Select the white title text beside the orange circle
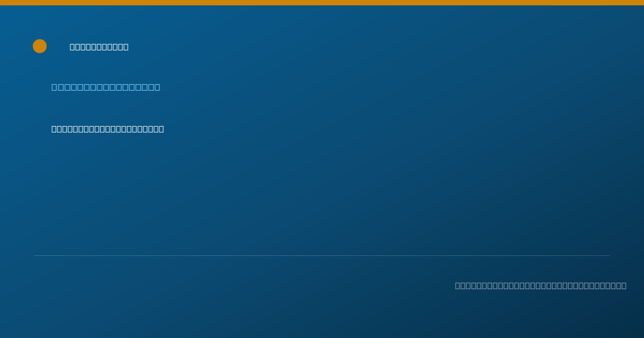This screenshot has width=644, height=338. (99, 47)
